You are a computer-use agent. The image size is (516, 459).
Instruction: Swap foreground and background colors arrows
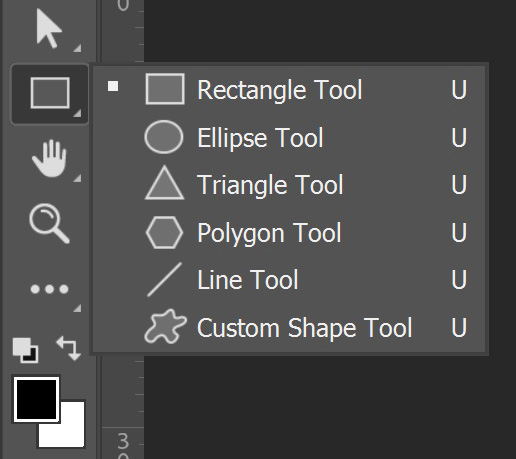(x=69, y=348)
